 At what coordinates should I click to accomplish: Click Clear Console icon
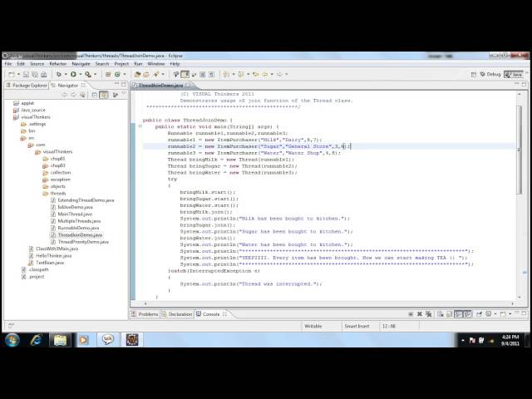(441, 314)
